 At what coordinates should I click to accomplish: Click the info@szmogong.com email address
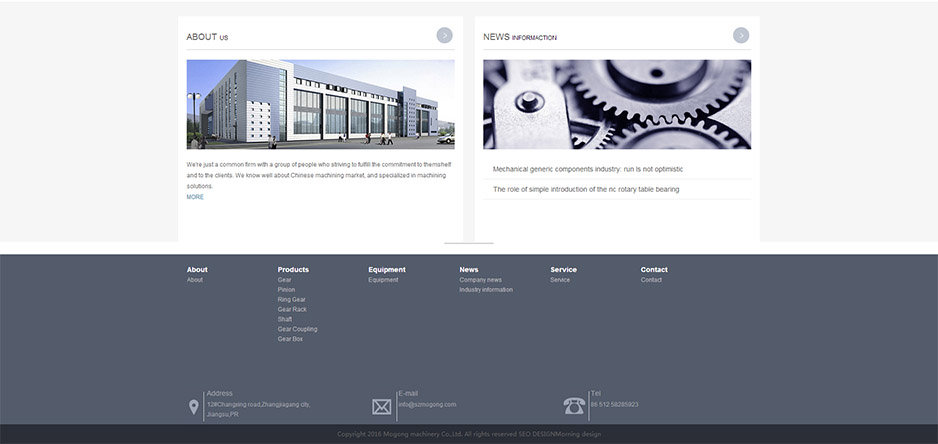[x=427, y=405]
